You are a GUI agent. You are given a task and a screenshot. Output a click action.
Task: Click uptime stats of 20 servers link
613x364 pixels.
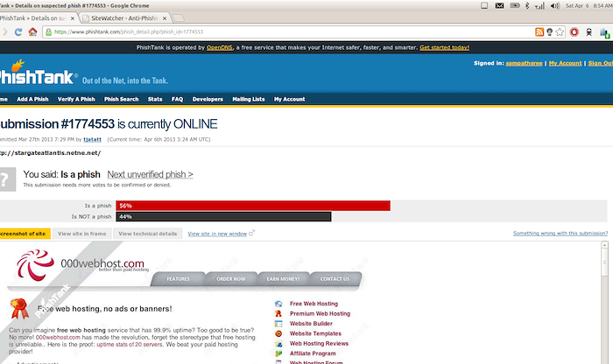(130, 345)
